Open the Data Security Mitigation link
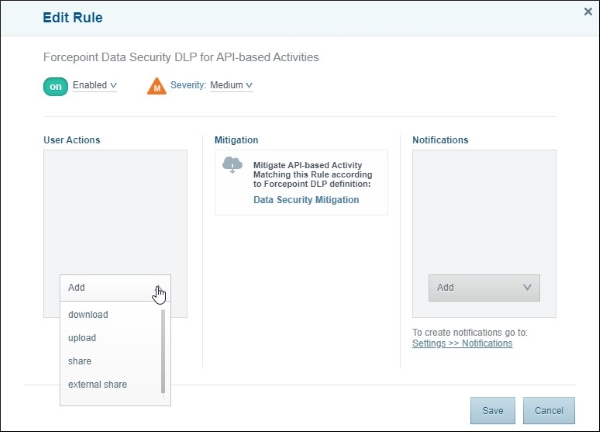Image resolution: width=600 pixels, height=432 pixels. coord(305,200)
